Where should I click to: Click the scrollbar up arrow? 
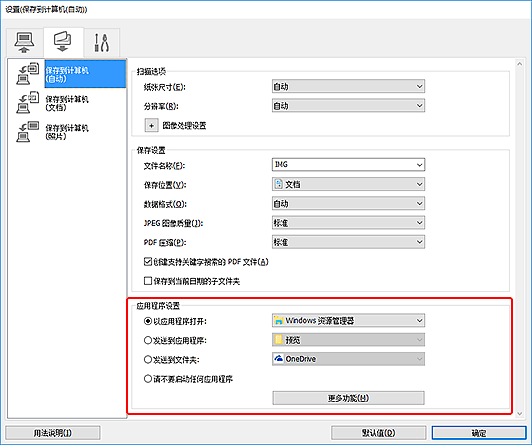click(x=519, y=64)
